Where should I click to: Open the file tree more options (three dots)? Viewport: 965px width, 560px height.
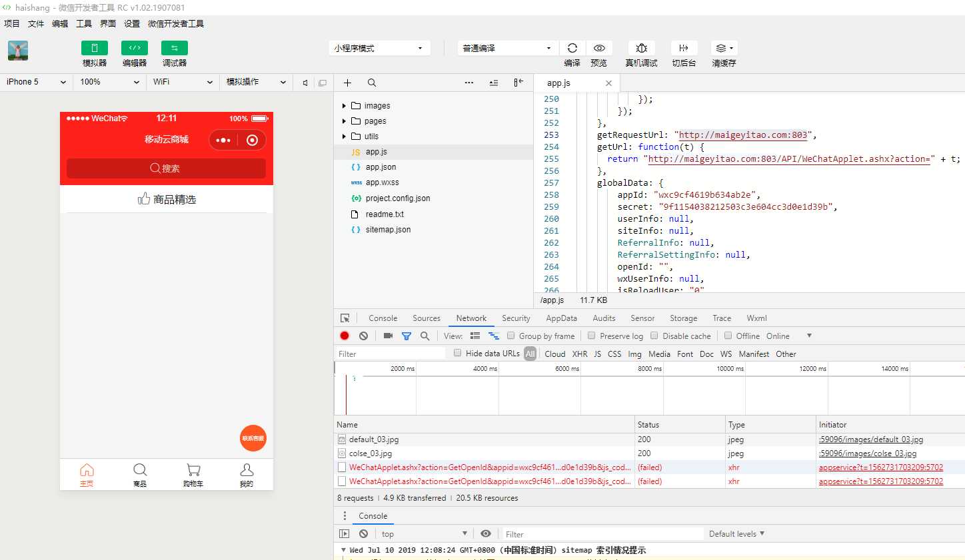click(x=469, y=83)
